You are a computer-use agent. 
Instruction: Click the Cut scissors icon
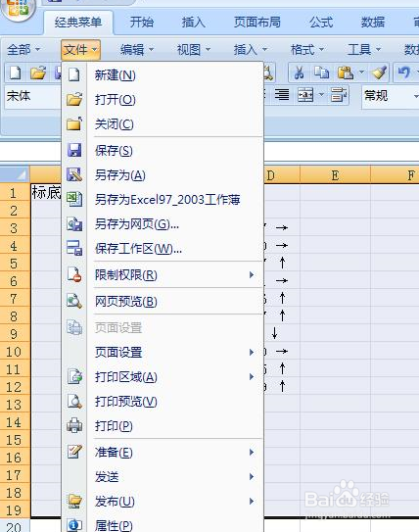(299, 73)
